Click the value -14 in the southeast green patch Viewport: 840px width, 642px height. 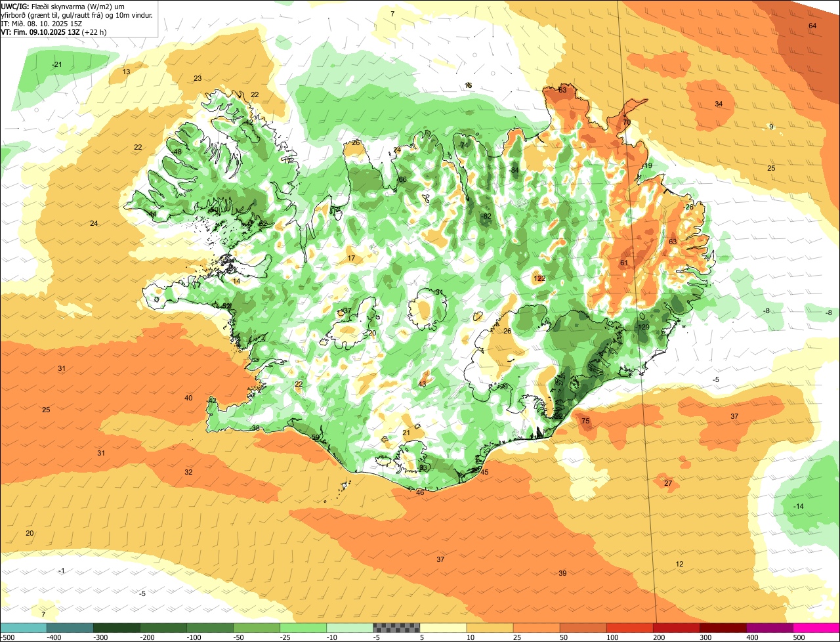(798, 506)
